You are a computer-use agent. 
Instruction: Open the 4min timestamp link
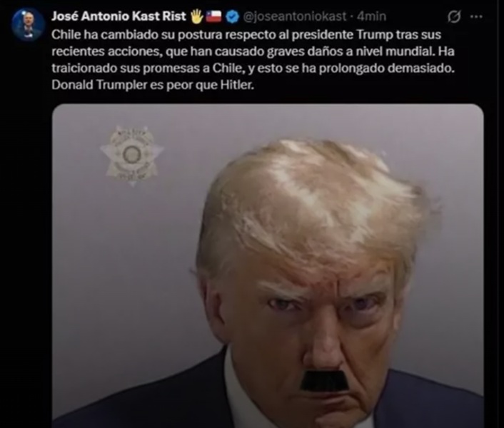(371, 16)
